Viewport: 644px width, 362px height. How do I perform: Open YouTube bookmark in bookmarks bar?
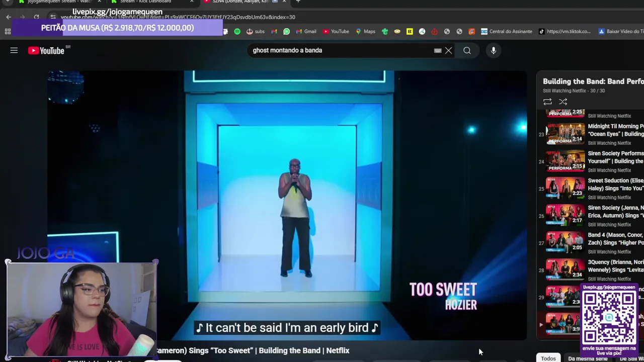click(x=336, y=31)
